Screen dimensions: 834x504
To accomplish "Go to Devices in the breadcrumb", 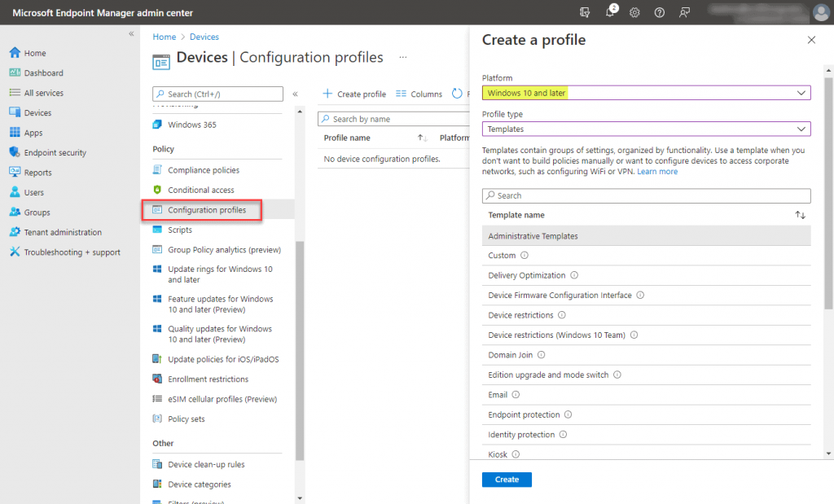I will (x=204, y=37).
